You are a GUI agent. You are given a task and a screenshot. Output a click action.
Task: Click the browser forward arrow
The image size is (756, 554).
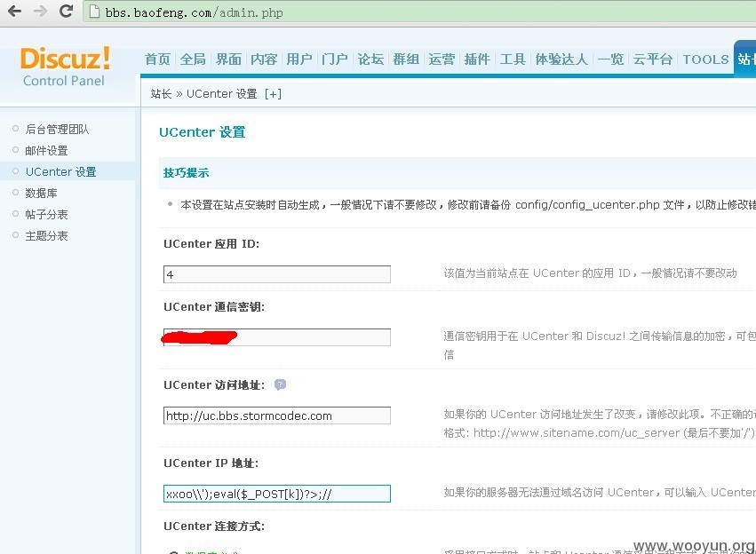41,11
